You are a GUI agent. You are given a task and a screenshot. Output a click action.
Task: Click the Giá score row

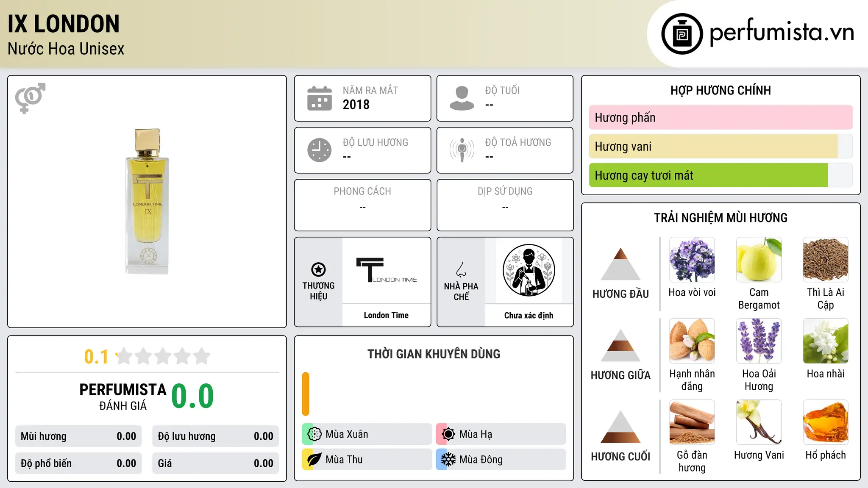coord(216,463)
